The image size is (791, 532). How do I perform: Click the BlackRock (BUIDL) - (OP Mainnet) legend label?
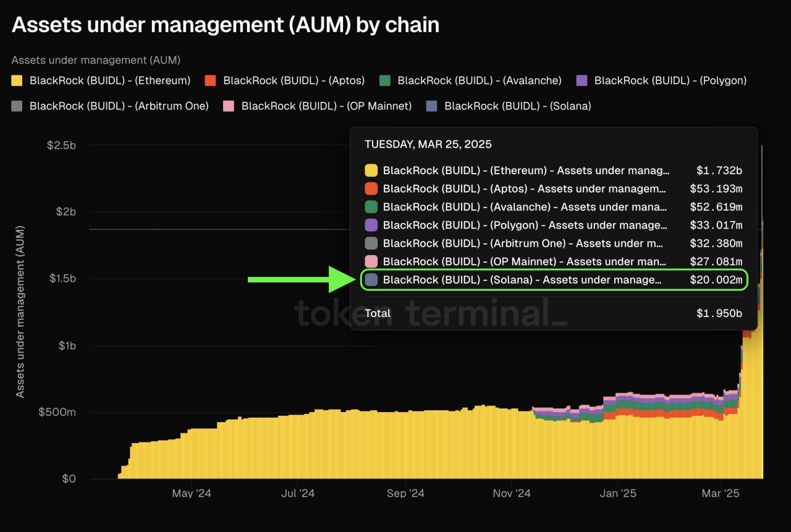[x=327, y=106]
